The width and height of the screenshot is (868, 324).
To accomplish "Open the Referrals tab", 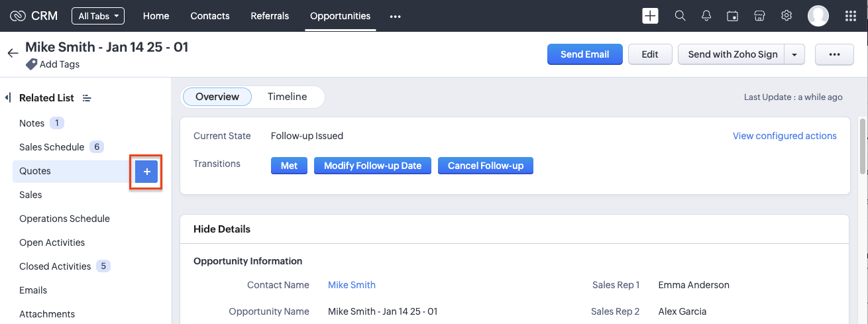I will coord(270,16).
